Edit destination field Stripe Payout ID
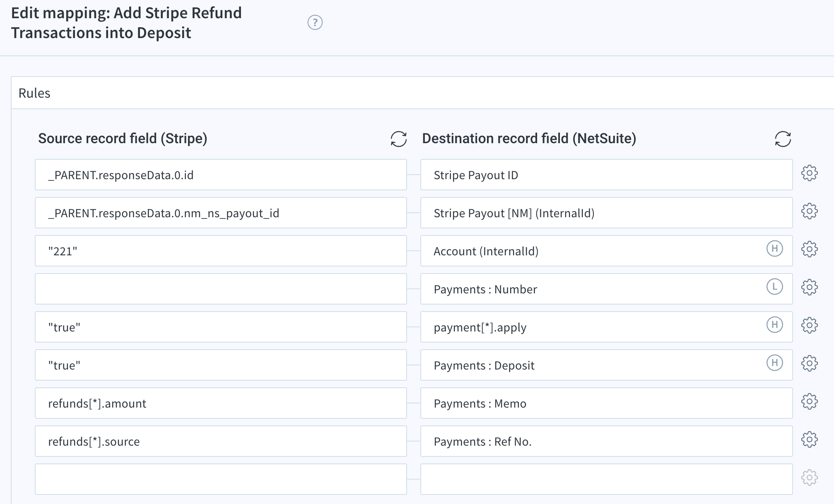This screenshot has height=504, width=834. pos(606,175)
